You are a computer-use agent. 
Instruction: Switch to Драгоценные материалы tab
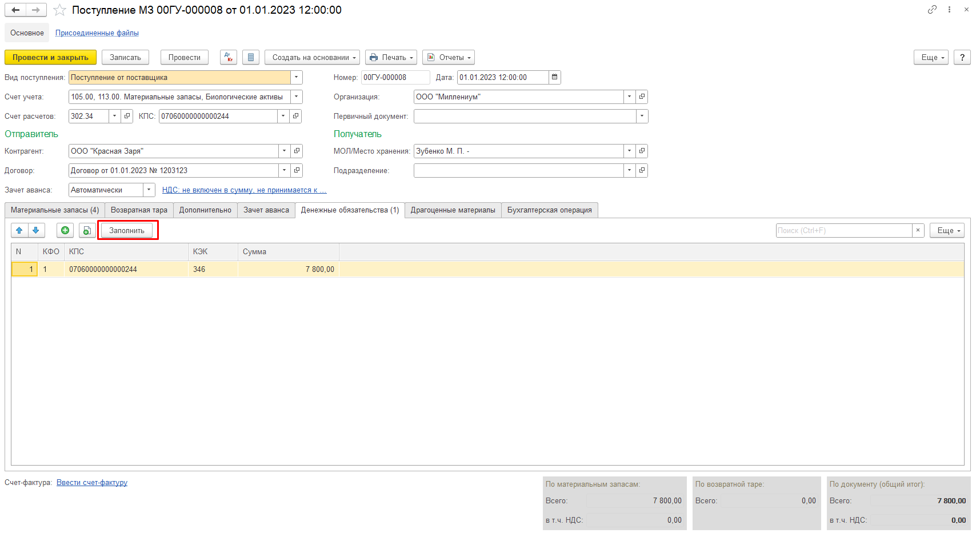coord(453,210)
